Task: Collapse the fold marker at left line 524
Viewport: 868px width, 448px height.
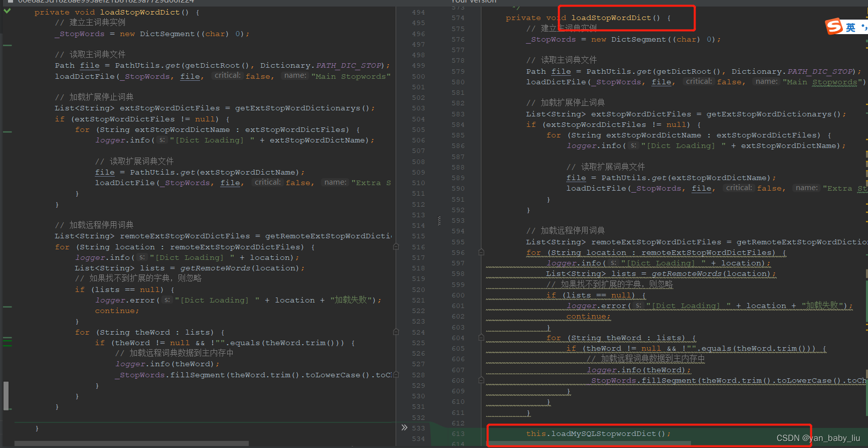Action: tap(396, 332)
